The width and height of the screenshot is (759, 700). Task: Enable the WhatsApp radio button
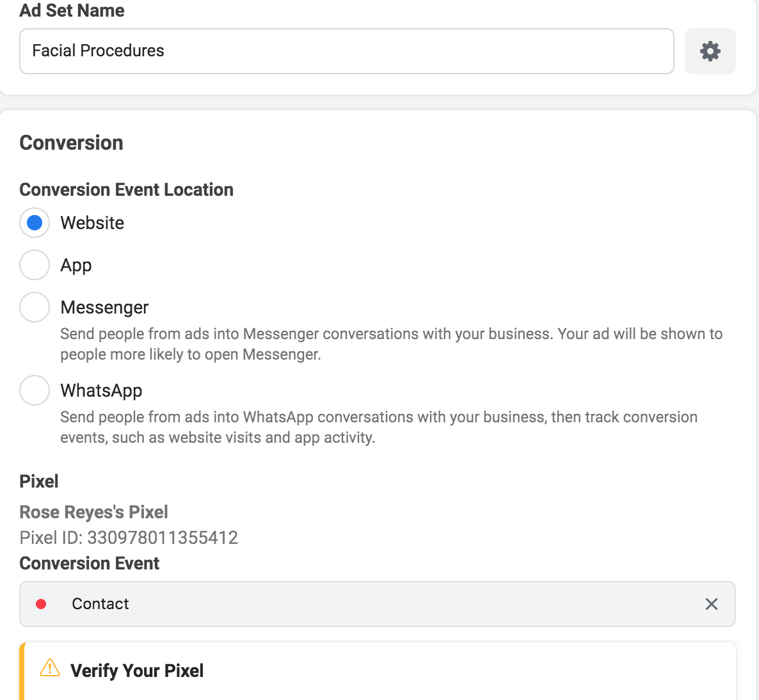35,390
